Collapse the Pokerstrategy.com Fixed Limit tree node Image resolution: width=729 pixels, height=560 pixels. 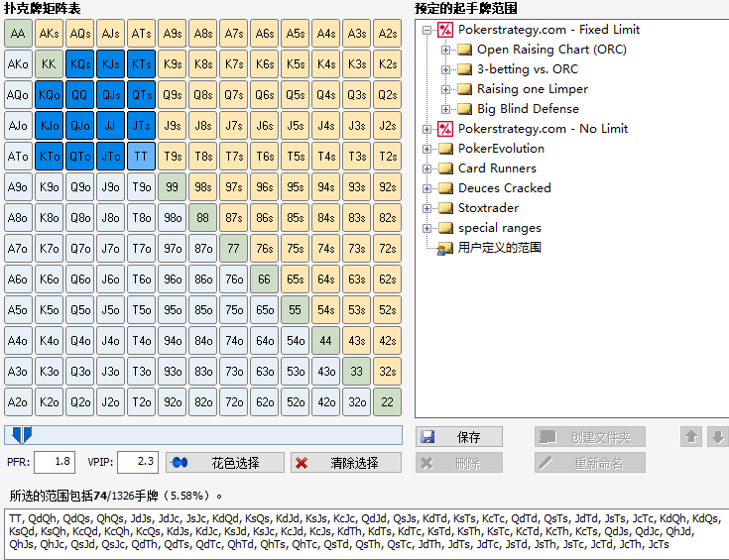click(426, 30)
